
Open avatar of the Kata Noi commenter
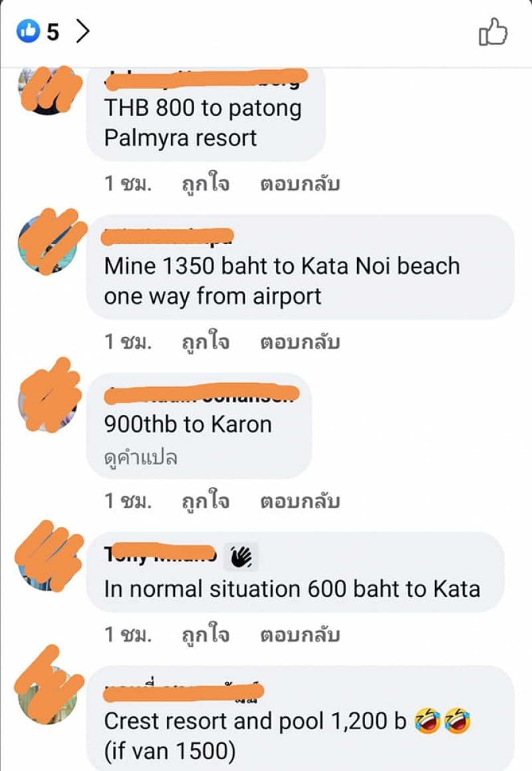point(48,243)
